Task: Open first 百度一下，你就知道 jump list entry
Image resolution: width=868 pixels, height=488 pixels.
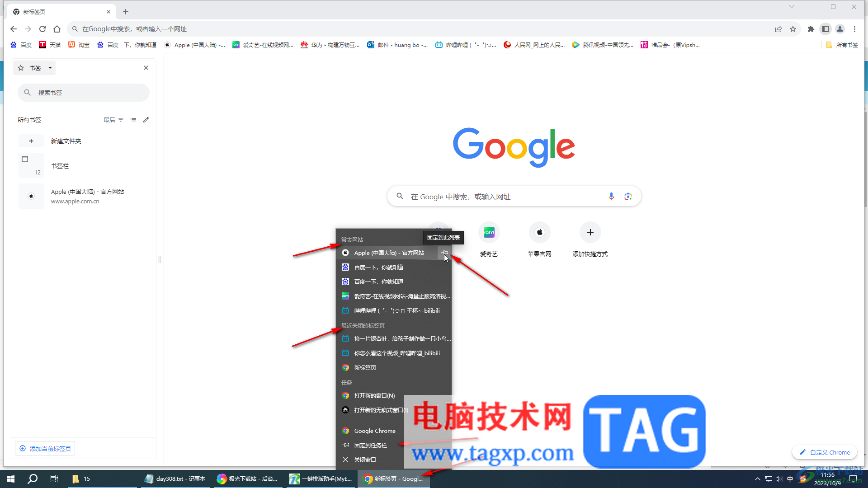Action: coord(394,267)
